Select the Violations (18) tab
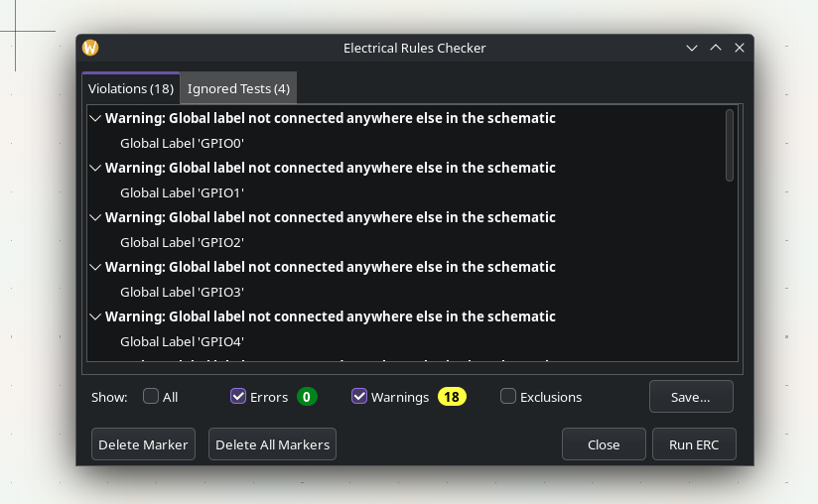The image size is (818, 504). [x=131, y=88]
